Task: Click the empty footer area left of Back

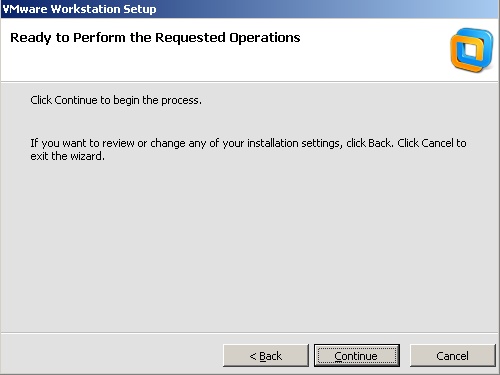Action: tap(112, 355)
